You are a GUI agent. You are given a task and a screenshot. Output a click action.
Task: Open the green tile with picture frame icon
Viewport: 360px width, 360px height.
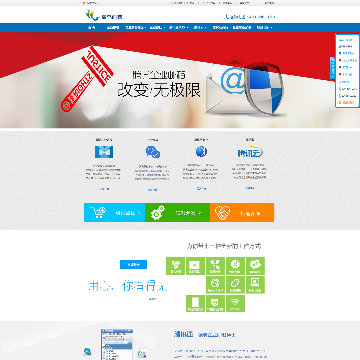point(255,285)
